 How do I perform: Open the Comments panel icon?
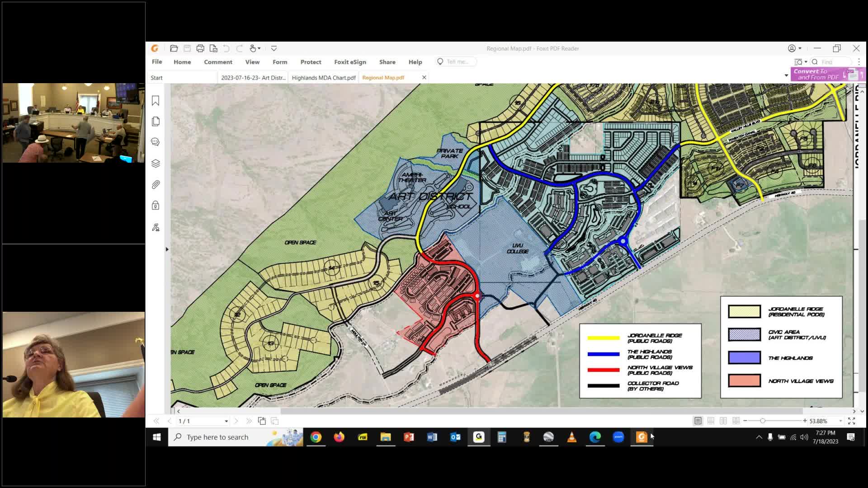point(156,142)
